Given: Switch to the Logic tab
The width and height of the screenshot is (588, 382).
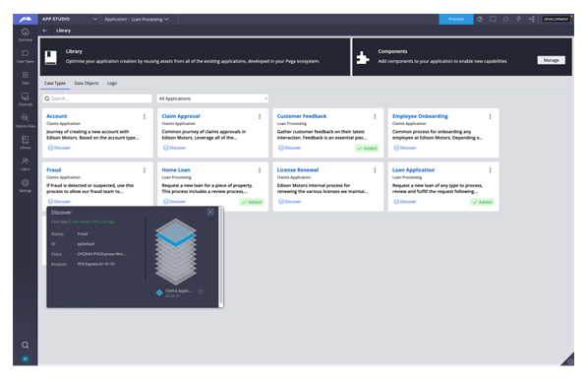Looking at the screenshot, I should point(112,84).
